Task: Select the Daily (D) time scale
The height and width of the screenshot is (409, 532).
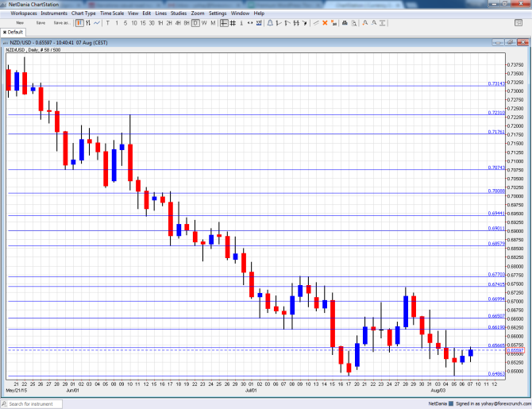Action: point(195,23)
